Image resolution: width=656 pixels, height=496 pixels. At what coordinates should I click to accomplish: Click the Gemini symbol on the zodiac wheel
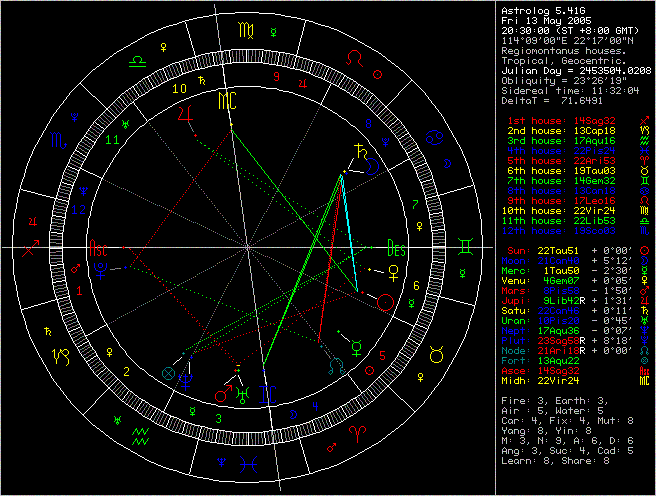coord(466,245)
